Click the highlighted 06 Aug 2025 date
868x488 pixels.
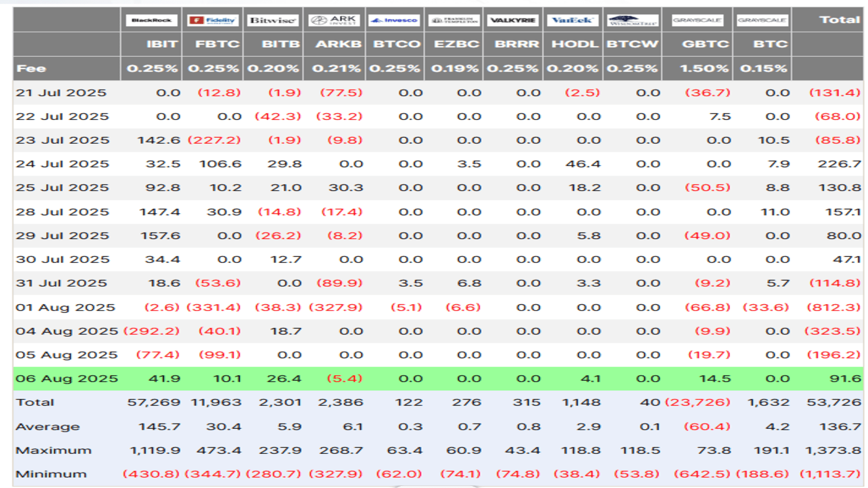click(x=67, y=379)
